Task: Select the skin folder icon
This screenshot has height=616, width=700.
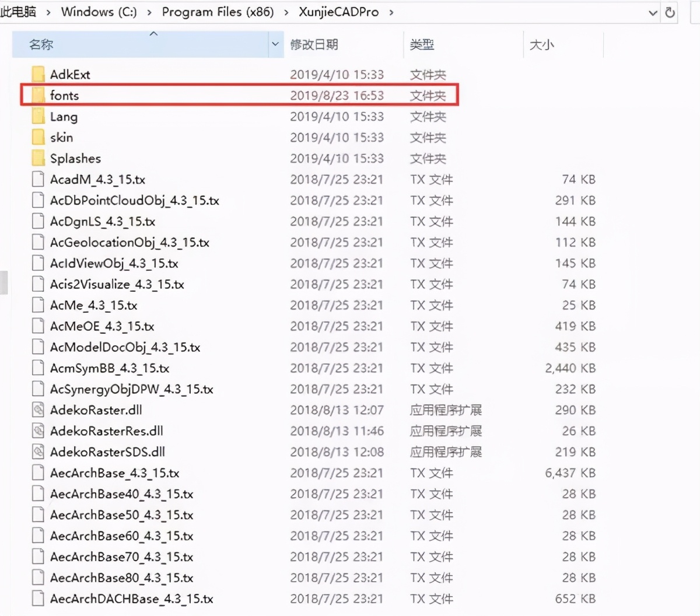Action: tap(38, 137)
